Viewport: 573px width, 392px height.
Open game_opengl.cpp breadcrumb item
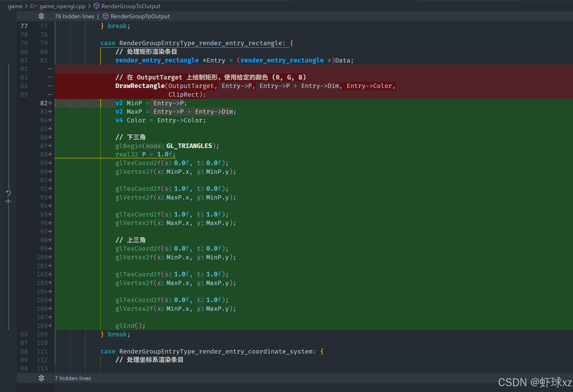tap(62, 6)
